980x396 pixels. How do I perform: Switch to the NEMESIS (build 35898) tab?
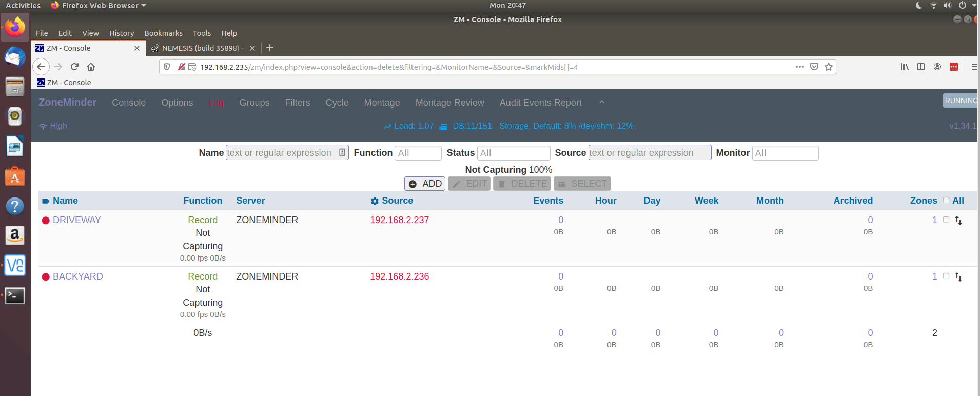point(200,48)
